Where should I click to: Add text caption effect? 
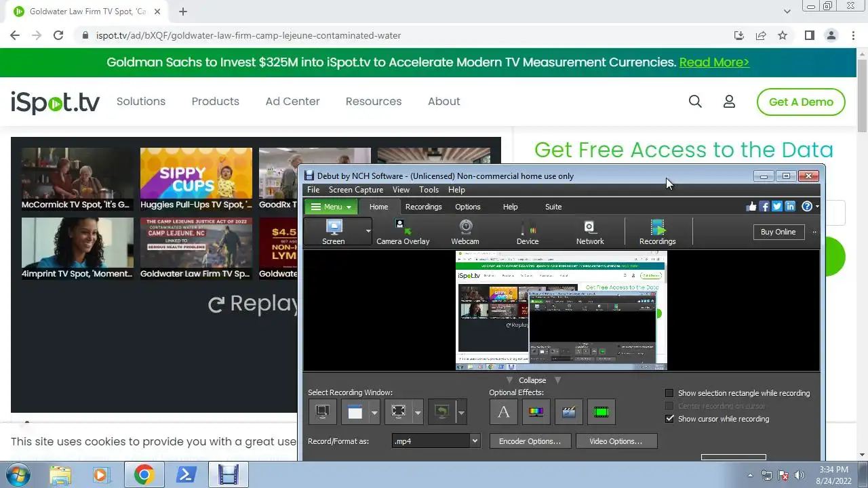click(503, 411)
